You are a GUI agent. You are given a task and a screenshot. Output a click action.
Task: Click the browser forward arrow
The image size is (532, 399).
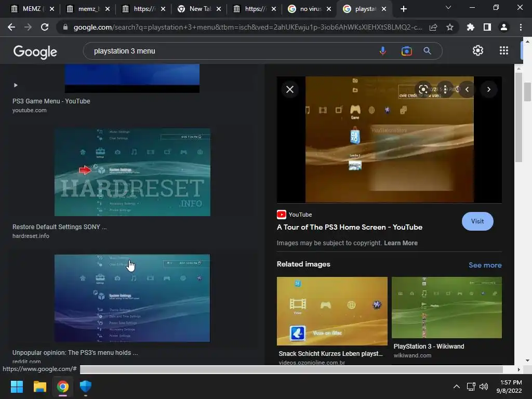pos(28,27)
